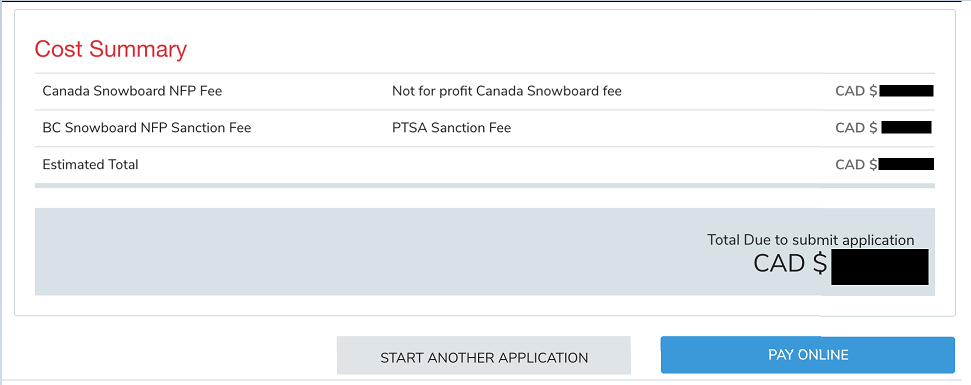The height and width of the screenshot is (385, 971).
Task: Select the Cost Summary heading
Action: (x=110, y=50)
